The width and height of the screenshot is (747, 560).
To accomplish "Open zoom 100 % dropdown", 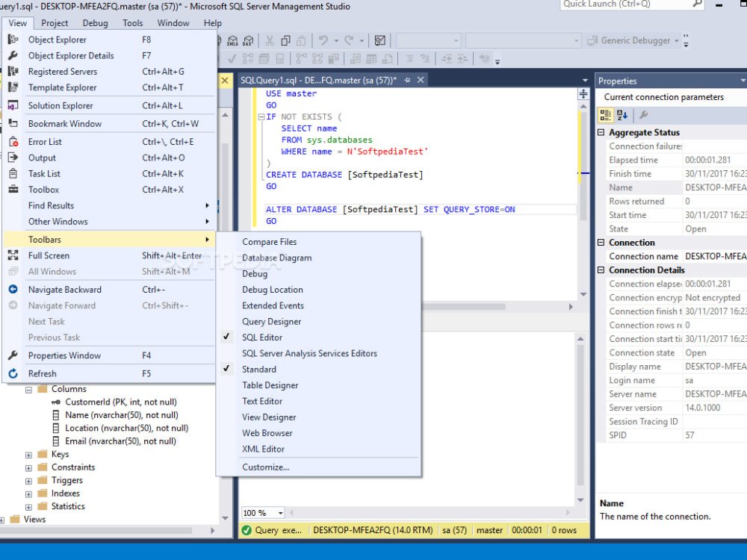I will (x=281, y=513).
